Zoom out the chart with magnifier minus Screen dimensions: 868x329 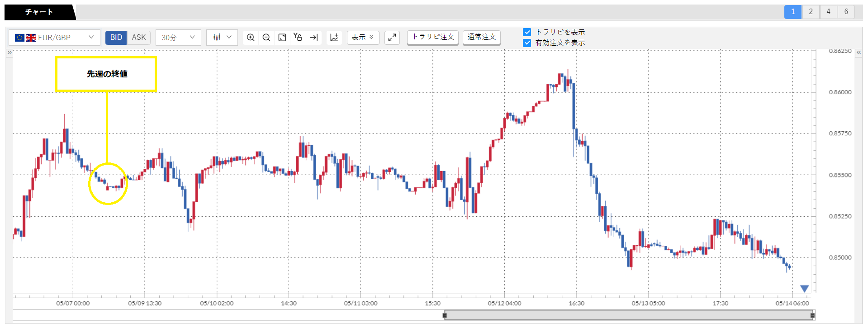266,38
